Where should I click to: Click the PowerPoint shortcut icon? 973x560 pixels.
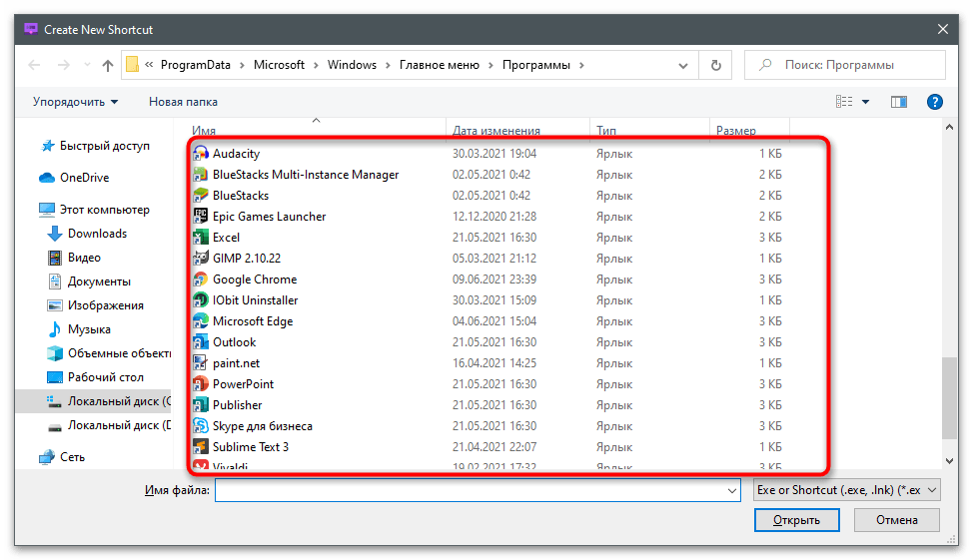pos(201,384)
